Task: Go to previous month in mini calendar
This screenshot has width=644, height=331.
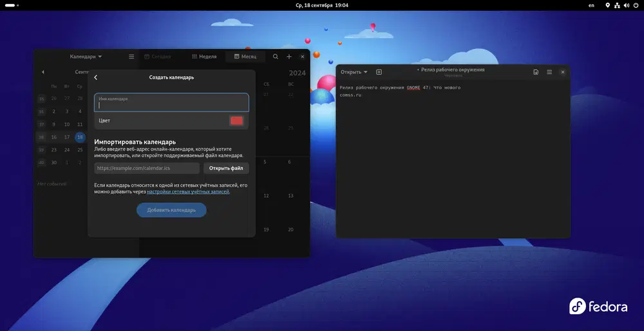Action: pyautogui.click(x=43, y=72)
